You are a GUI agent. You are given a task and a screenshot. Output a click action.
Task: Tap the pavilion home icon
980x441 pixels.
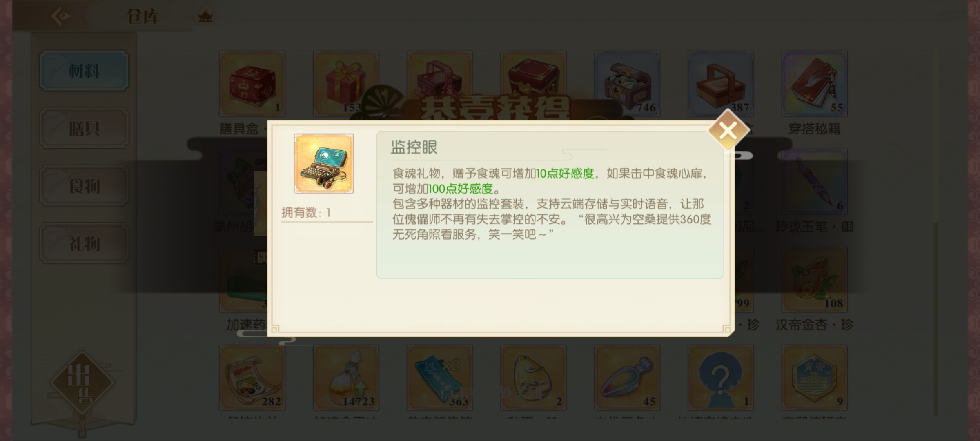[205, 17]
